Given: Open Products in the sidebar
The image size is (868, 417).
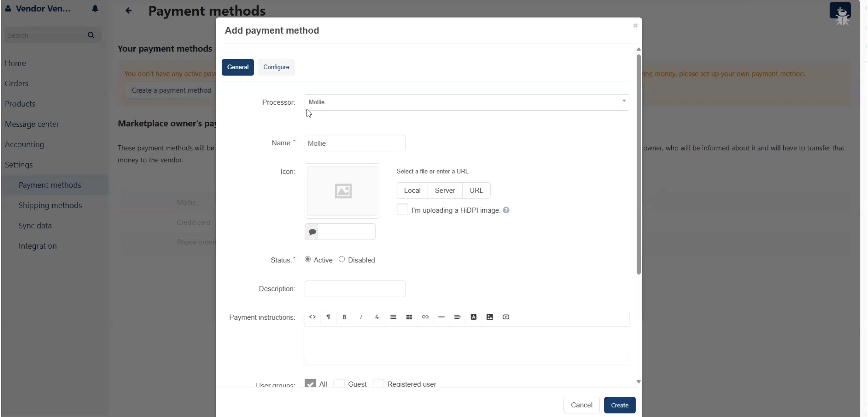Looking at the screenshot, I should [20, 103].
